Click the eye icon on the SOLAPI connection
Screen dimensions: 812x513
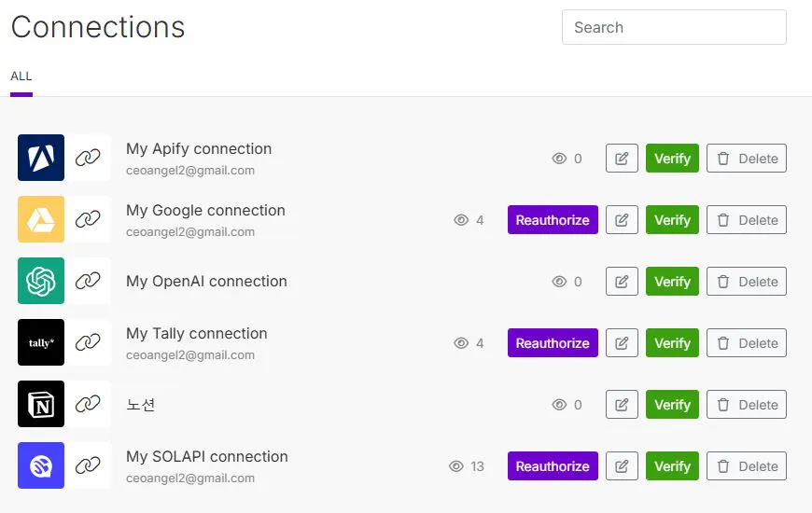click(x=456, y=466)
